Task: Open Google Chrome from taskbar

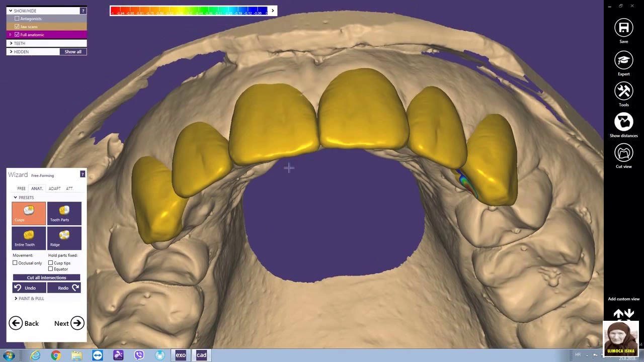Action: click(x=56, y=355)
